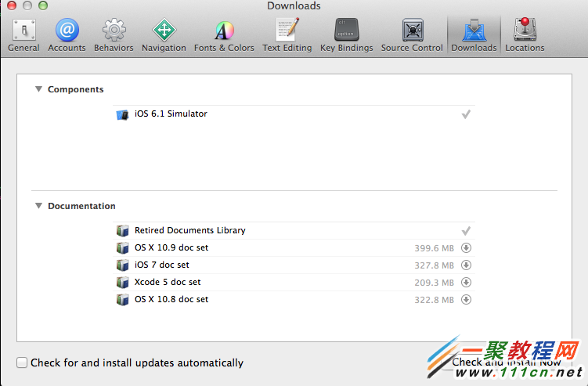This screenshot has height=386, width=588.
Task: Open the General preferences pane
Action: click(24, 35)
